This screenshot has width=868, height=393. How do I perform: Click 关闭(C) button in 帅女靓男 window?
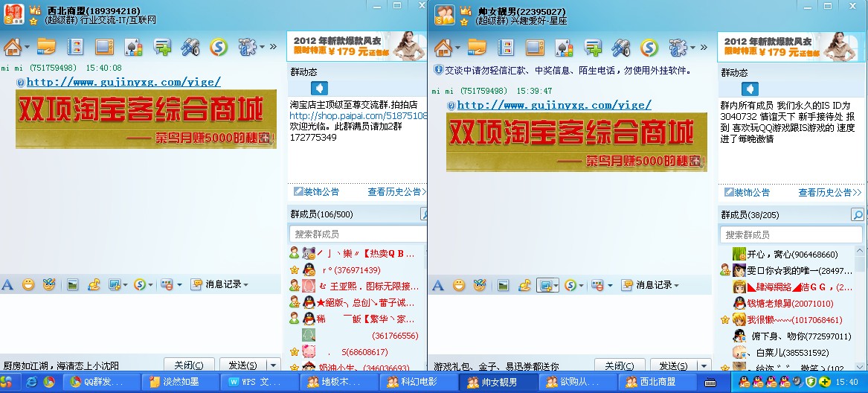(620, 366)
